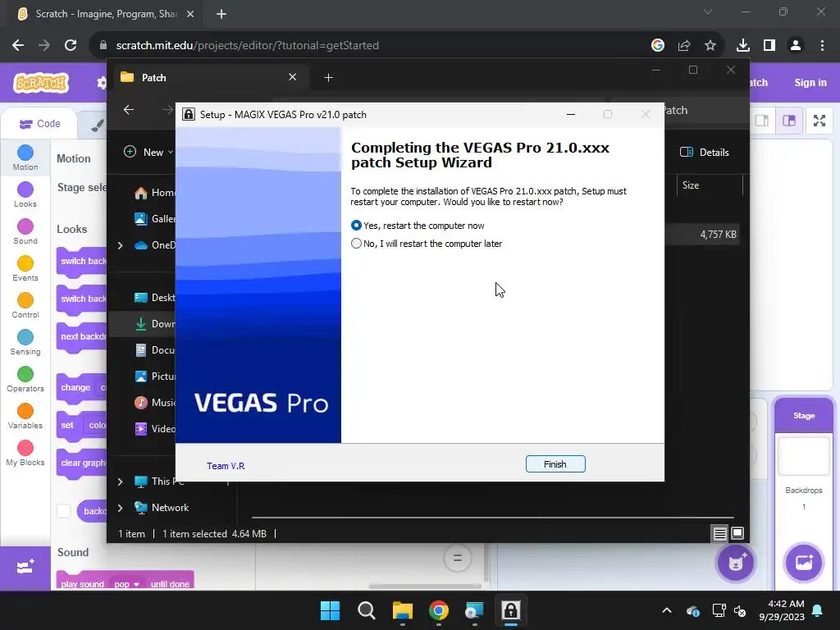Screen dimensions: 840x630
Task: Select the My Blocks category
Action: pos(25,454)
